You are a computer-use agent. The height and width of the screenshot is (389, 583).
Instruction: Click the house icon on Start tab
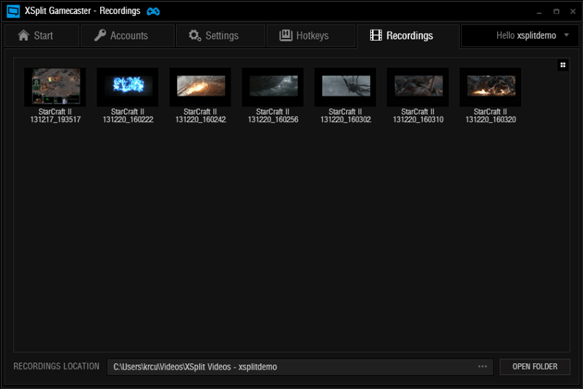[23, 35]
